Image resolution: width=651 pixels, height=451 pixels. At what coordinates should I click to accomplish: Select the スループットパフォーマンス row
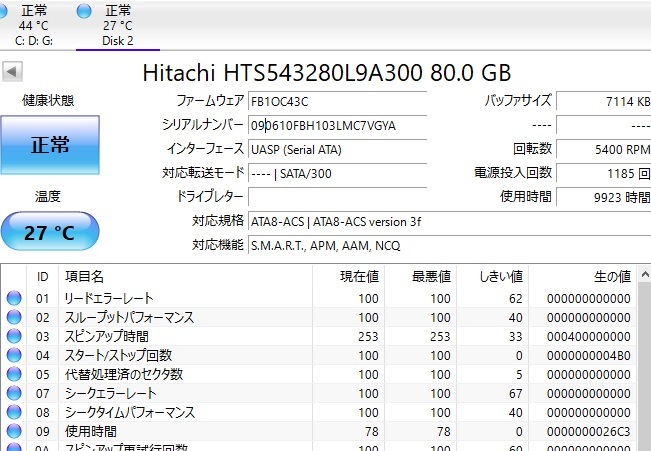318,317
